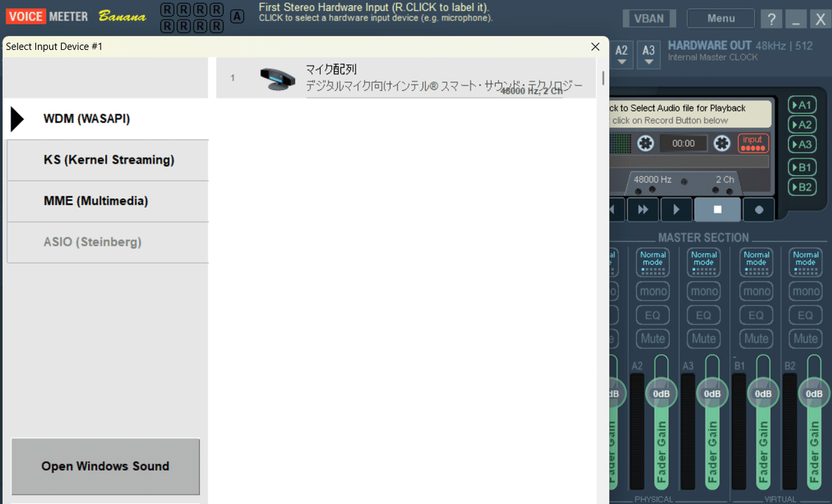This screenshot has width=832, height=504.
Task: Click the A2 bus level meter
Action: click(637, 431)
